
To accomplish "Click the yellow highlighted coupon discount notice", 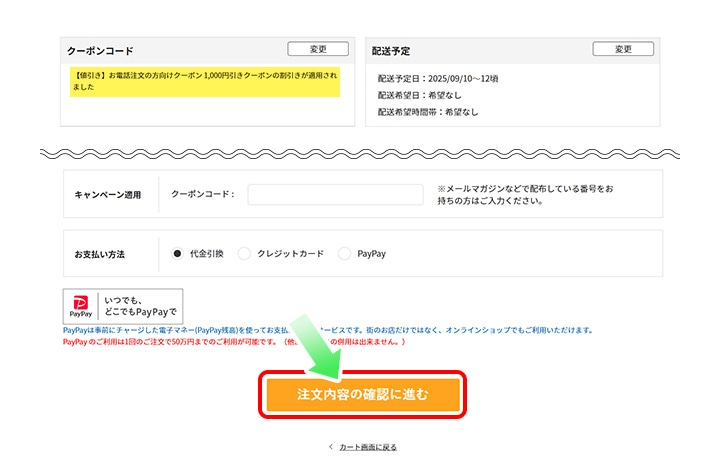I will tap(205, 81).
